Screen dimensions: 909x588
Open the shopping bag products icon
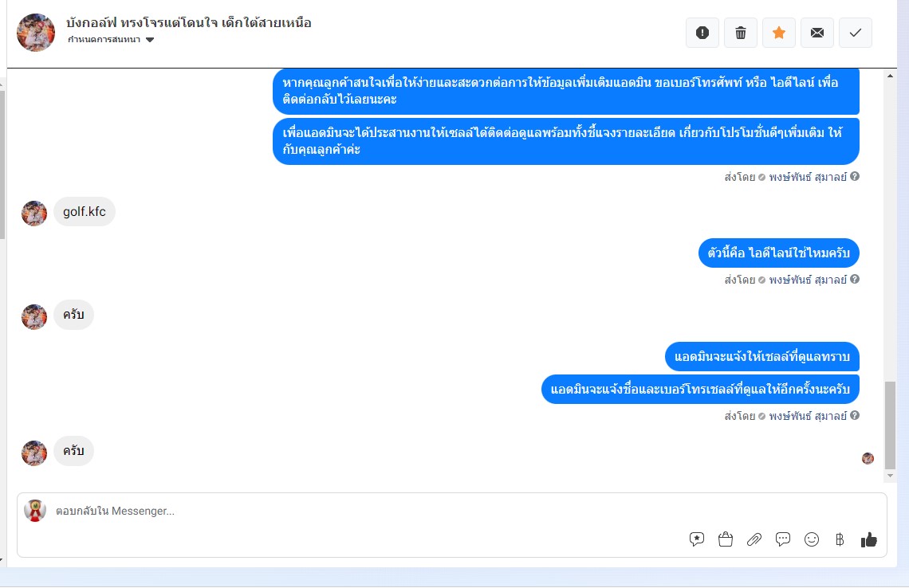click(726, 539)
